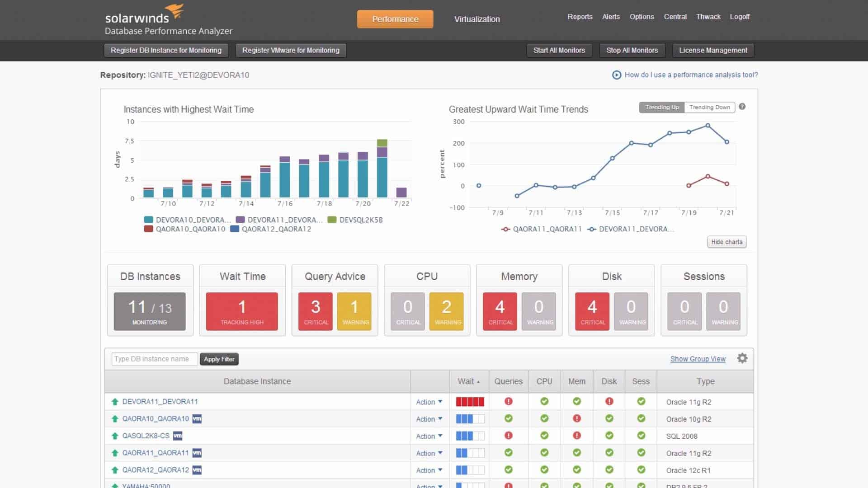
Task: Click the red Queries alert icon for QASQL2K8-CS
Action: pos(508,436)
